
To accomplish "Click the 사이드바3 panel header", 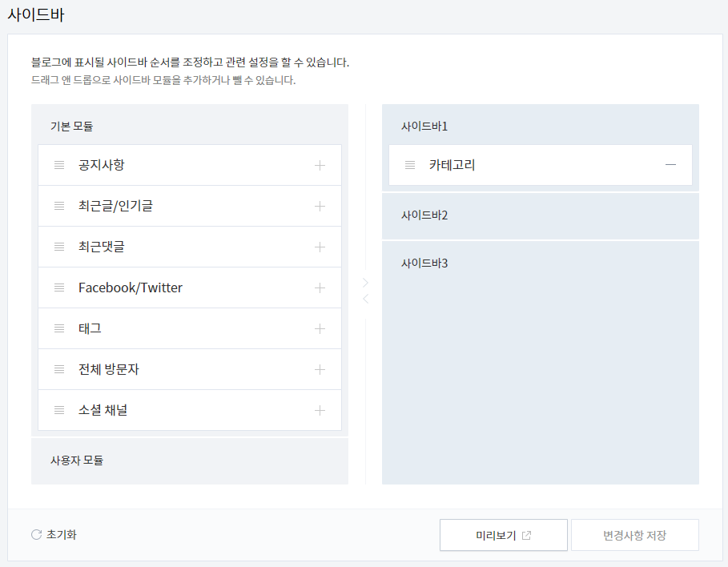I will pyautogui.click(x=424, y=263).
